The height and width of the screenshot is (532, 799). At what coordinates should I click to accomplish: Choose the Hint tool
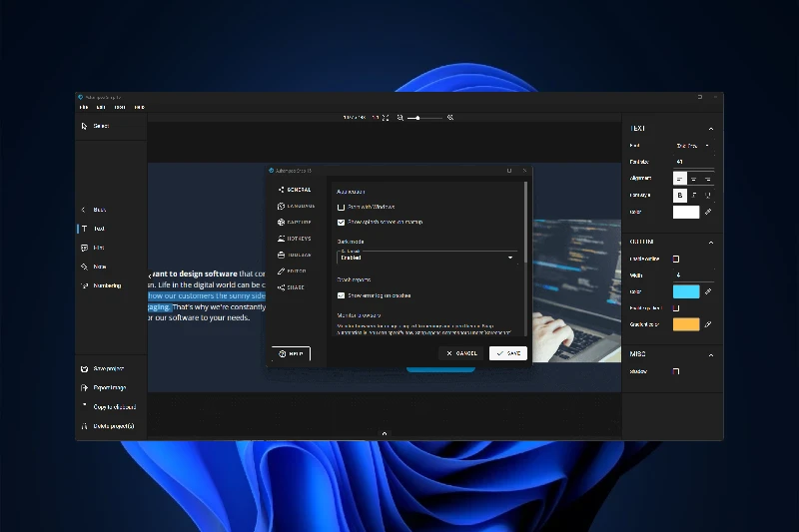(x=93, y=248)
